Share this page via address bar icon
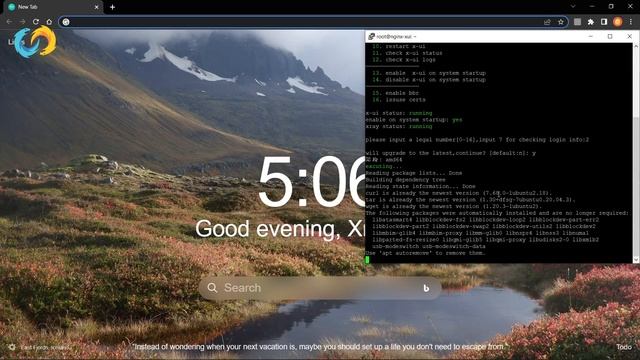This screenshot has height=360, width=640. pos(547,22)
